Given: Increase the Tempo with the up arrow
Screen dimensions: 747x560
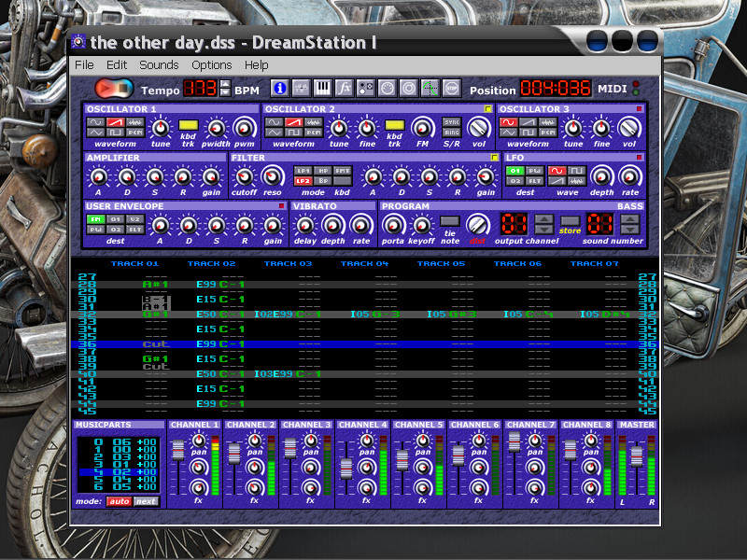Looking at the screenshot, I should coord(226,84).
